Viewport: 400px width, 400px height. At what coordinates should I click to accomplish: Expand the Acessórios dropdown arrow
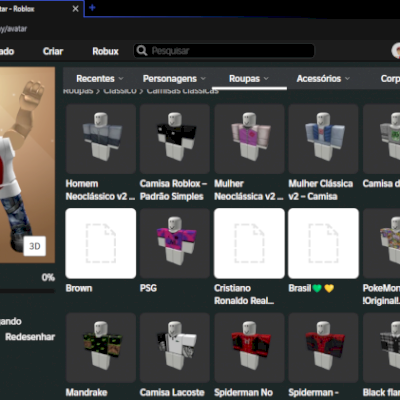tap(347, 79)
